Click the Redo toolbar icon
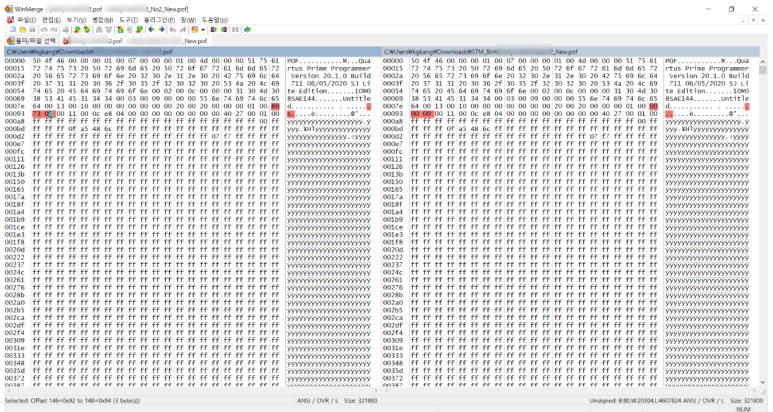The image size is (773, 412). pos(54,30)
